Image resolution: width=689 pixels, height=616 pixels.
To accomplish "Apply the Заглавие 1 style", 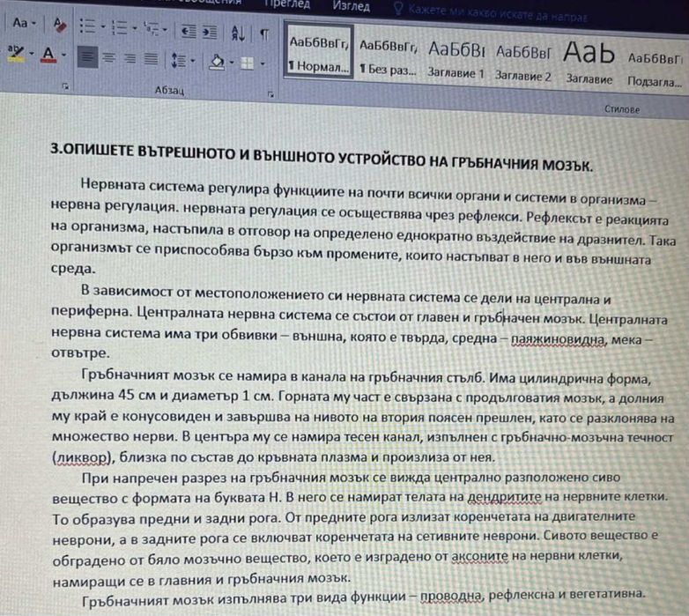I will [456, 60].
